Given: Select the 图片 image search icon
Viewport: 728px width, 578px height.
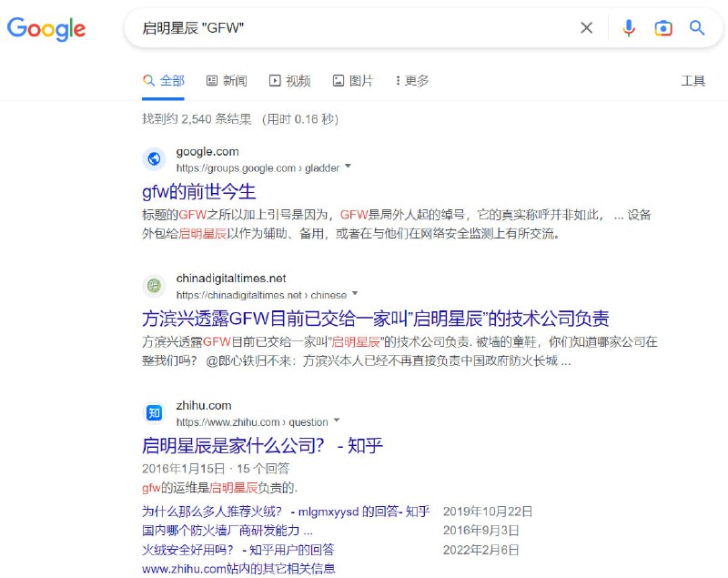Looking at the screenshot, I should tap(339, 80).
